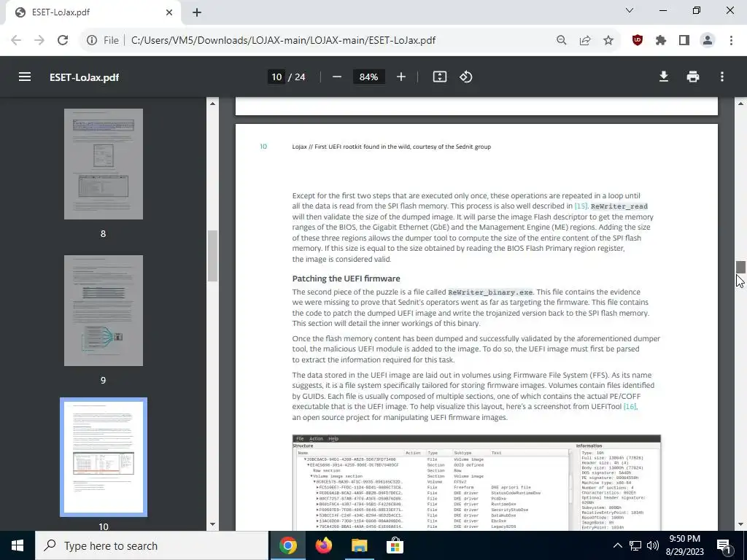Print the PDF document
The height and width of the screenshot is (560, 747).
pyautogui.click(x=693, y=77)
